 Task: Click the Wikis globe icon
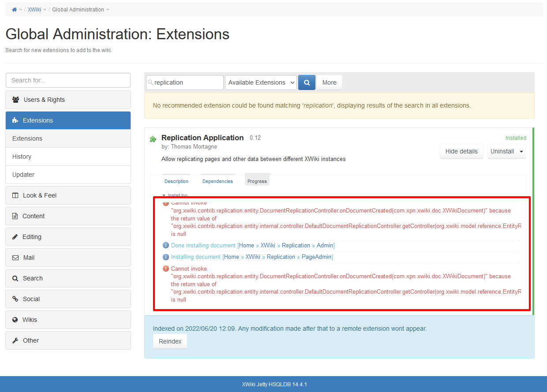tap(15, 320)
